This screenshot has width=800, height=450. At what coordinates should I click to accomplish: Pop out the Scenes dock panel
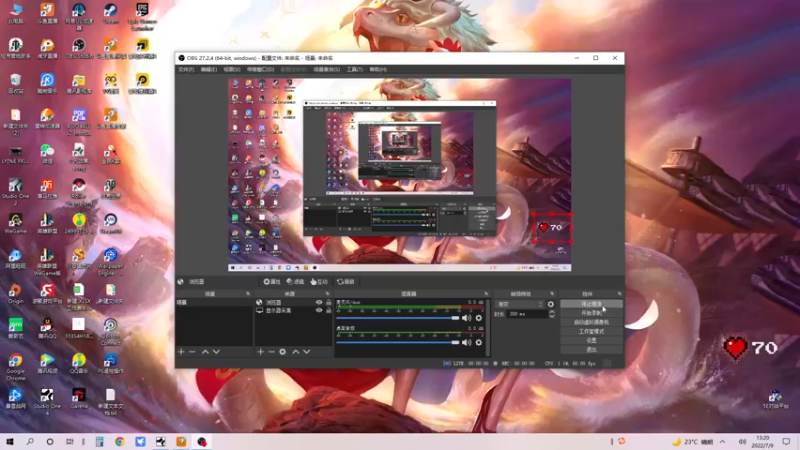248,294
